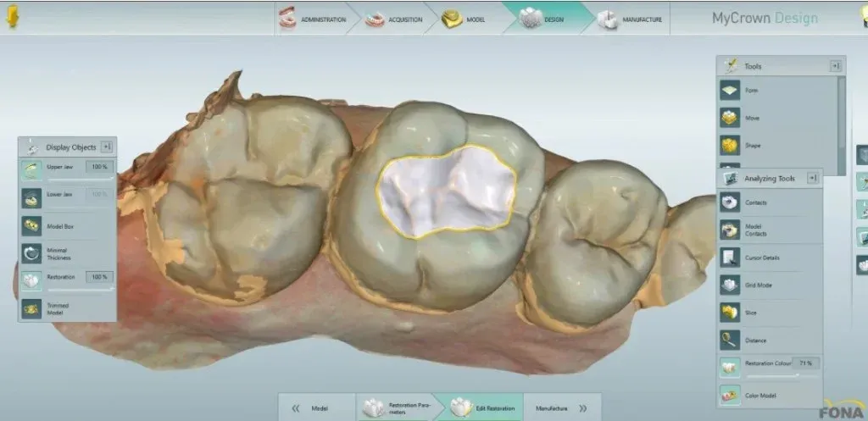Viewport: 868px width, 421px height.
Task: Click the Display Objects panel header icon
Action: 32,147
